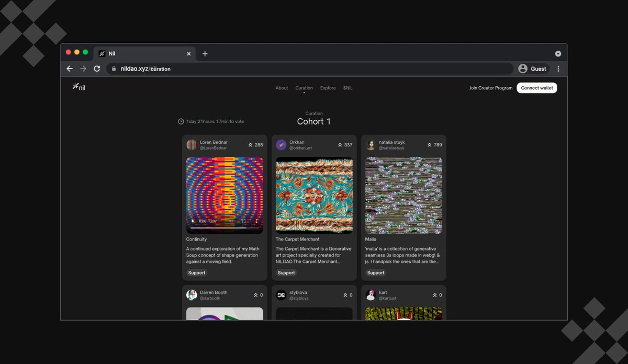Click natalia stuyk's avatar
The image size is (628, 364).
click(x=371, y=145)
